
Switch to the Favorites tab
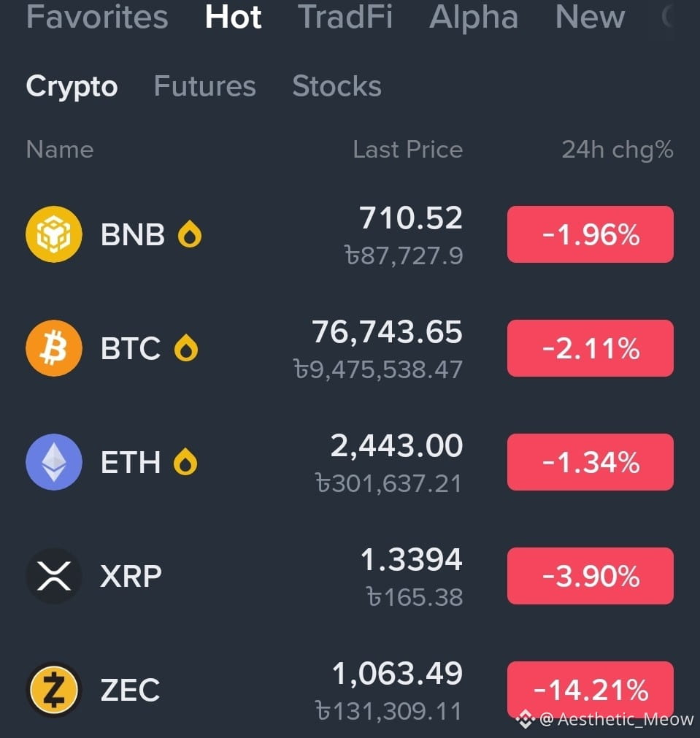[x=97, y=17]
